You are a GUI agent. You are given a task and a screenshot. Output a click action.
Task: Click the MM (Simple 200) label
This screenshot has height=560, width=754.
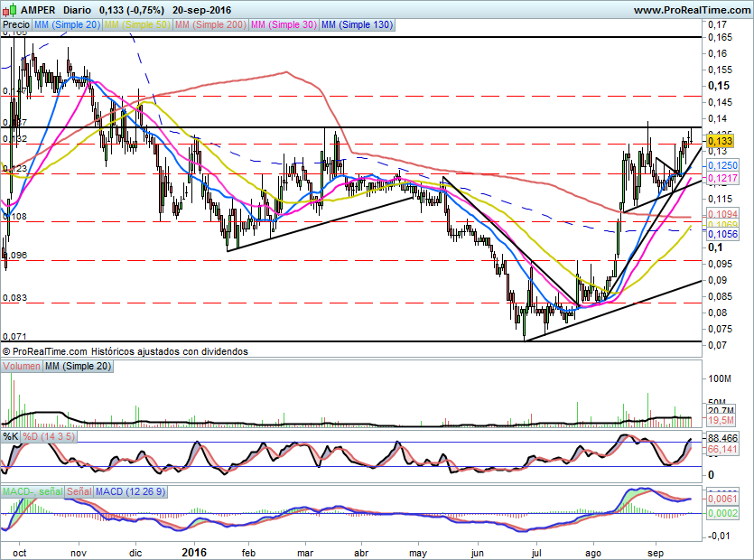pyautogui.click(x=210, y=25)
